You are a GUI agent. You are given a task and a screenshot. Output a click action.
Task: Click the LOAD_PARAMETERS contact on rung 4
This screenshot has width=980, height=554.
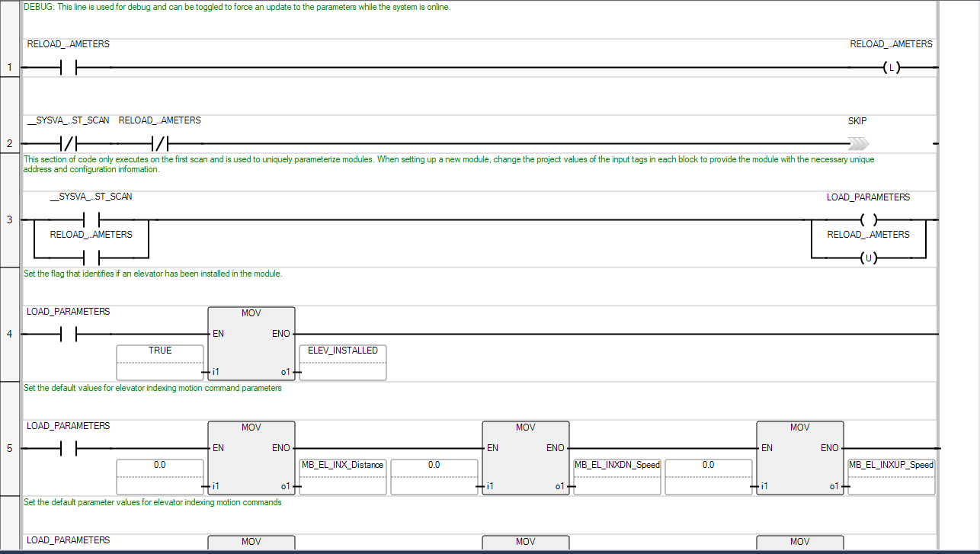point(69,335)
